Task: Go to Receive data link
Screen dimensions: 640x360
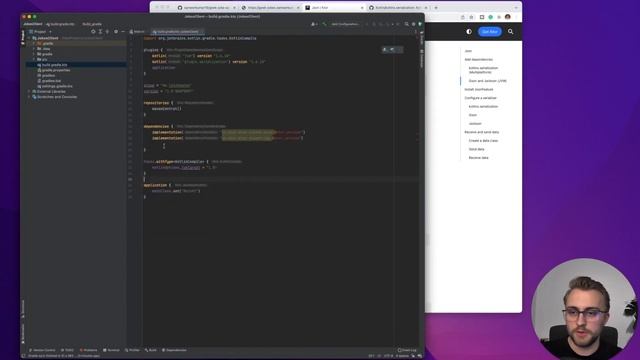Action: (478, 158)
